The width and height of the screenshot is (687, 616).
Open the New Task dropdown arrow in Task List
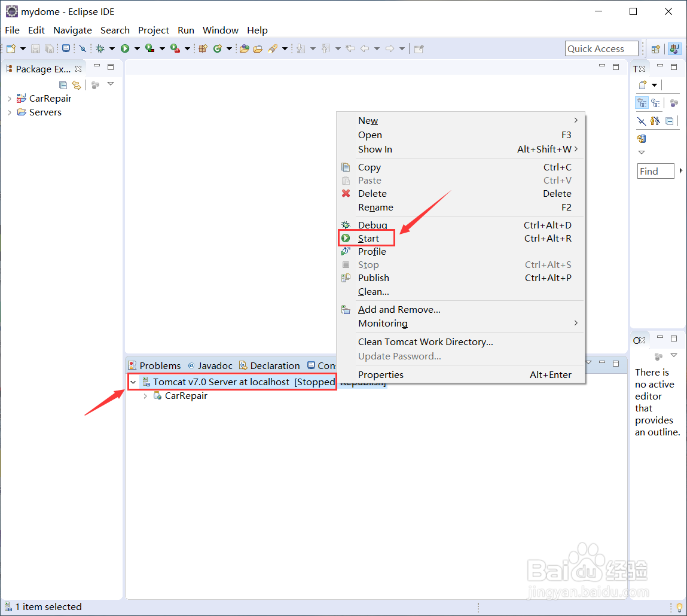click(654, 85)
